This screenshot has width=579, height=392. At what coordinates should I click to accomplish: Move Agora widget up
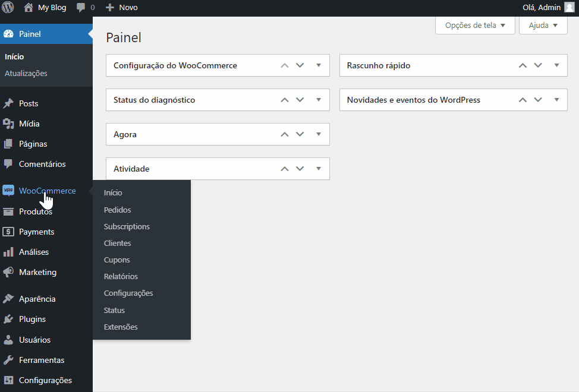[x=284, y=134]
